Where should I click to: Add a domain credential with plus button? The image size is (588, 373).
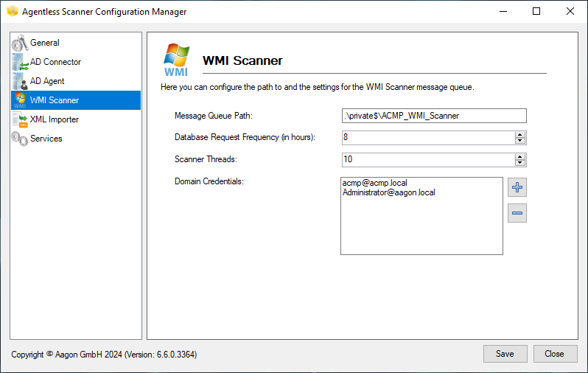pos(517,187)
